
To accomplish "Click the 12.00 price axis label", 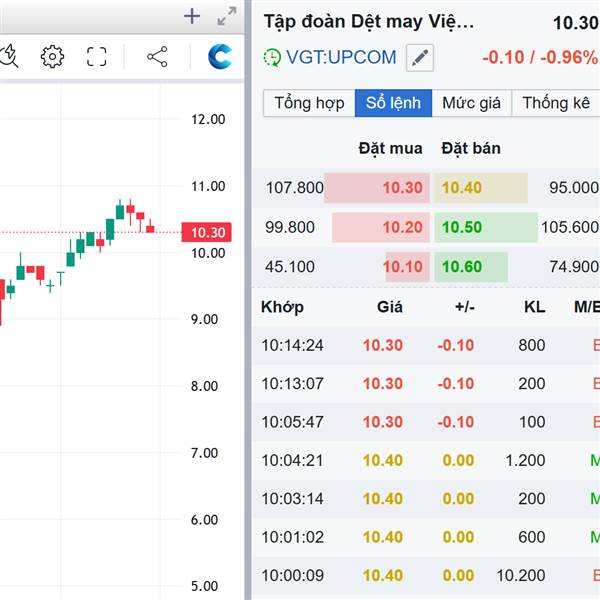I will coord(208,119).
